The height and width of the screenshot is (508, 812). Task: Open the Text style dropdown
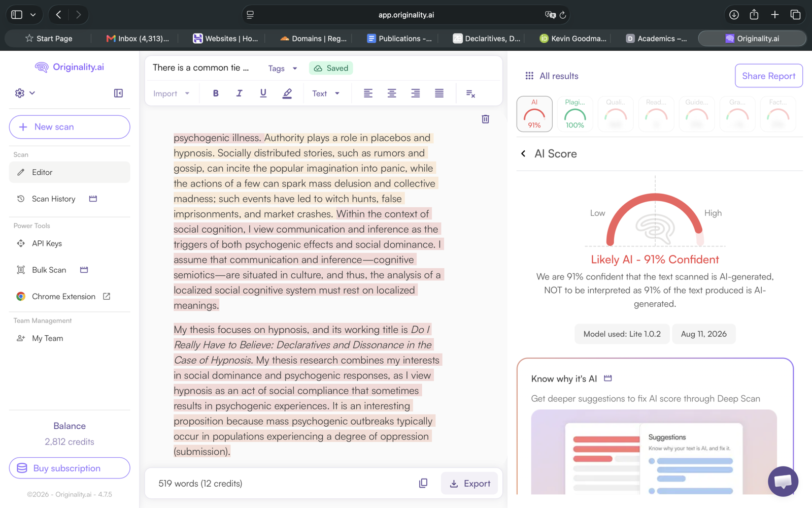pos(326,93)
